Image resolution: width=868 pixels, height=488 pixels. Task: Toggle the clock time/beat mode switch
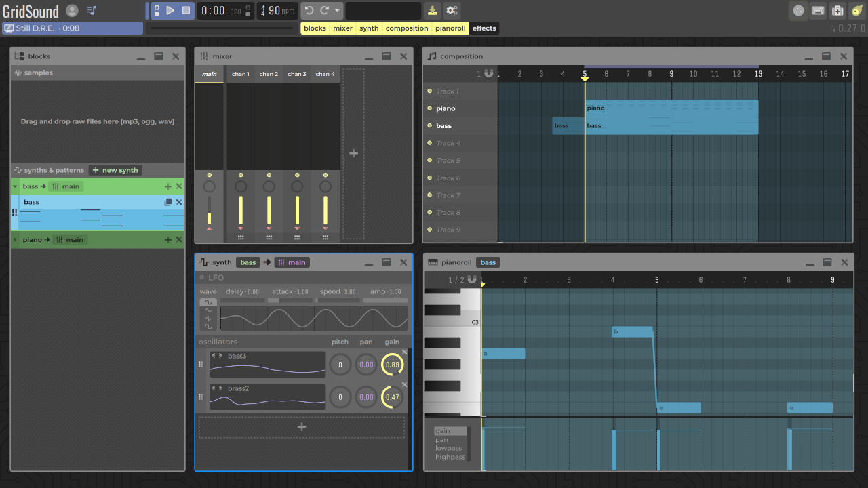248,10
